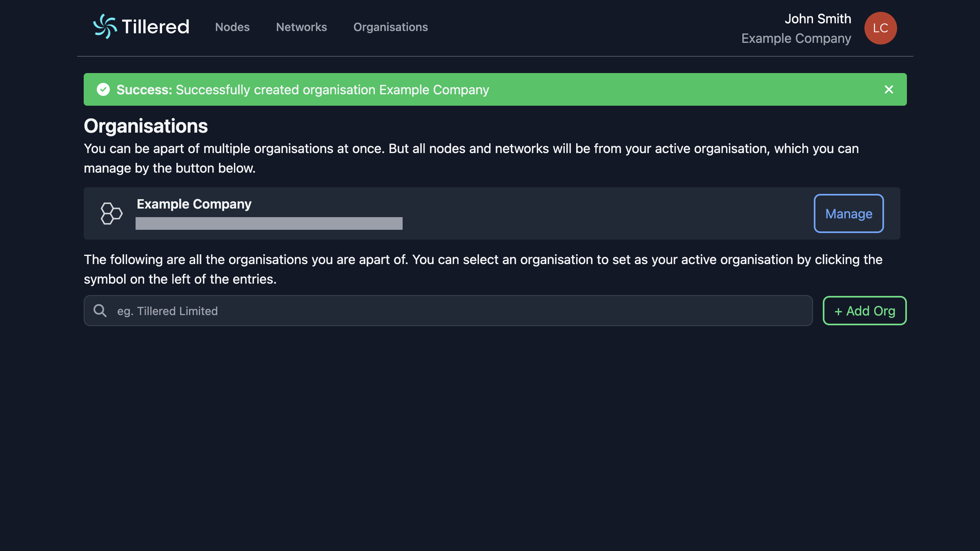The height and width of the screenshot is (551, 980).
Task: Open the LC avatar circle
Action: [x=880, y=28]
